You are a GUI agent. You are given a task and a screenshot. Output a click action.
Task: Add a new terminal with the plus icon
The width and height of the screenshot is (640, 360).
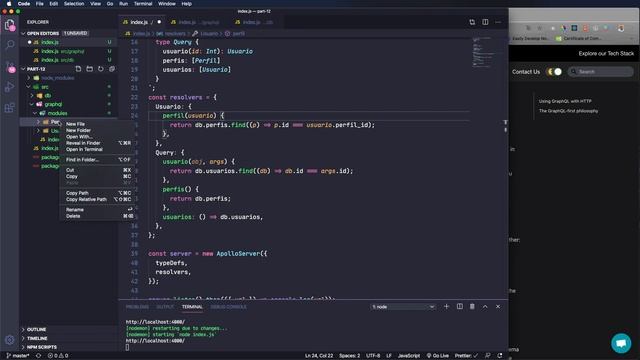tap(446, 307)
